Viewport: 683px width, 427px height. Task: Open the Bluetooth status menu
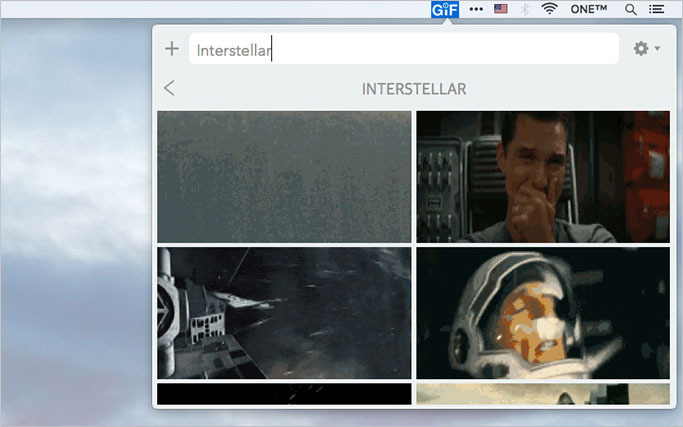pos(525,9)
